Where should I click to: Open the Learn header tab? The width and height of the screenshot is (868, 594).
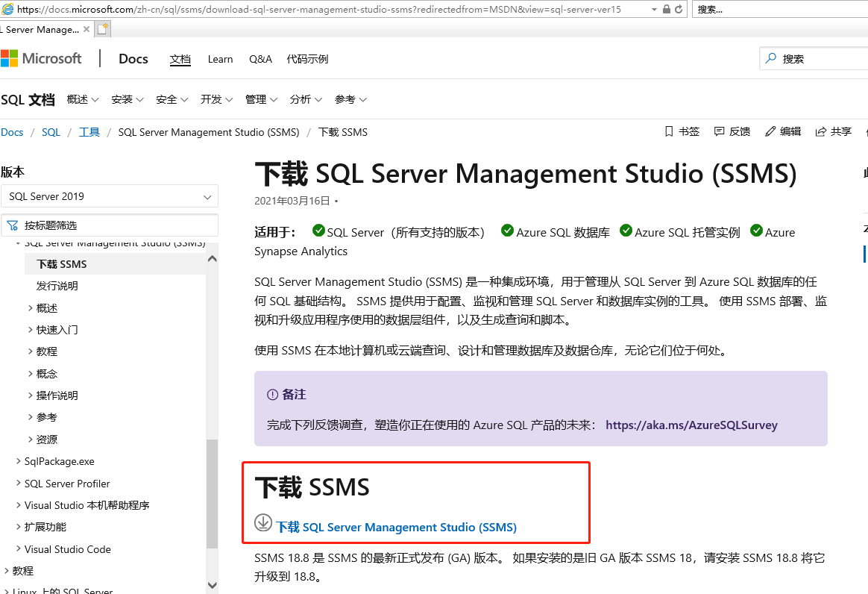point(220,59)
